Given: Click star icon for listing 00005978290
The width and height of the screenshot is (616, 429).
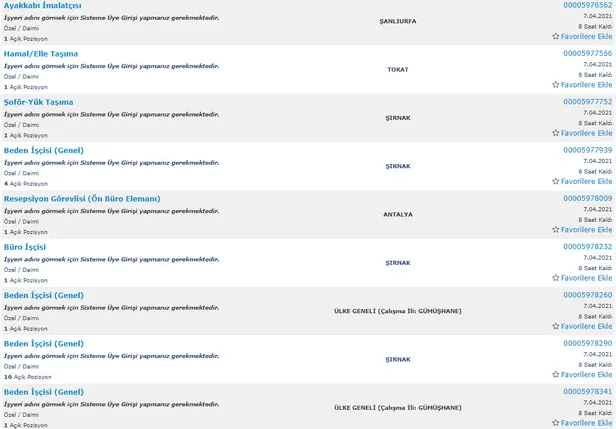Looking at the screenshot, I should click(556, 375).
